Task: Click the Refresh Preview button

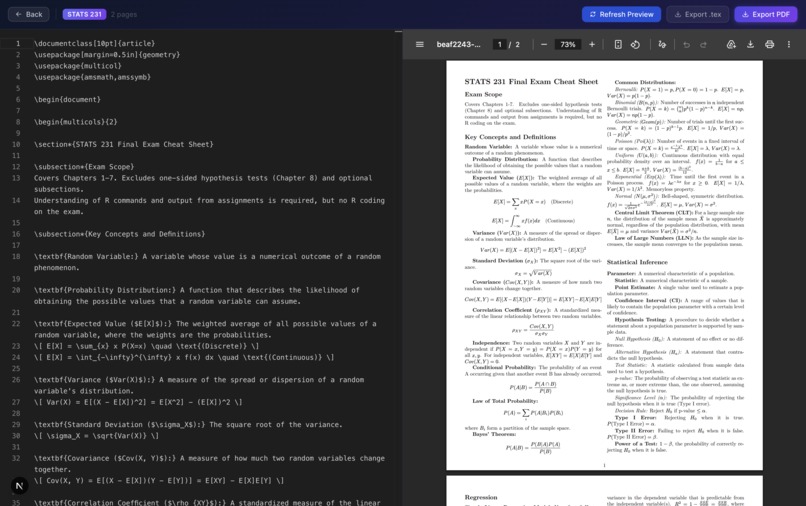Action: point(621,14)
